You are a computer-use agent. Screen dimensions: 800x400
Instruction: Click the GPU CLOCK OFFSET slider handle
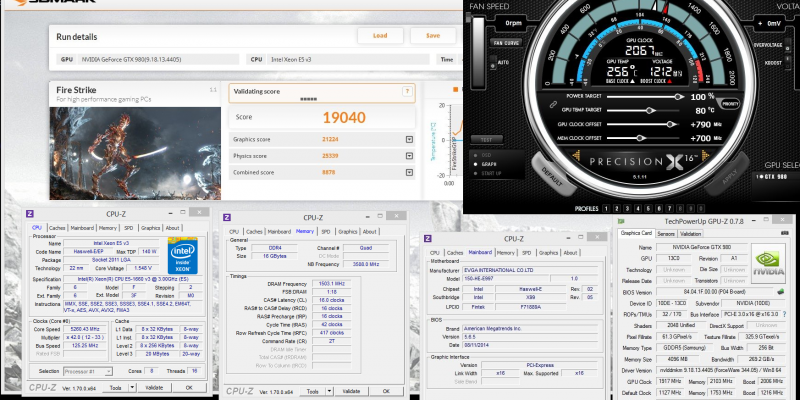(x=671, y=124)
